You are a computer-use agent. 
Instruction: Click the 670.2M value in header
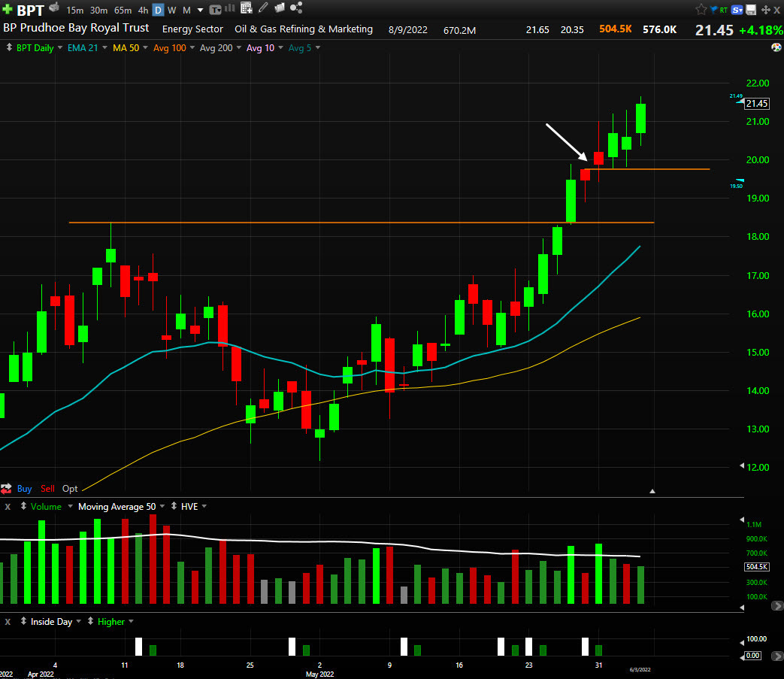[x=459, y=31]
